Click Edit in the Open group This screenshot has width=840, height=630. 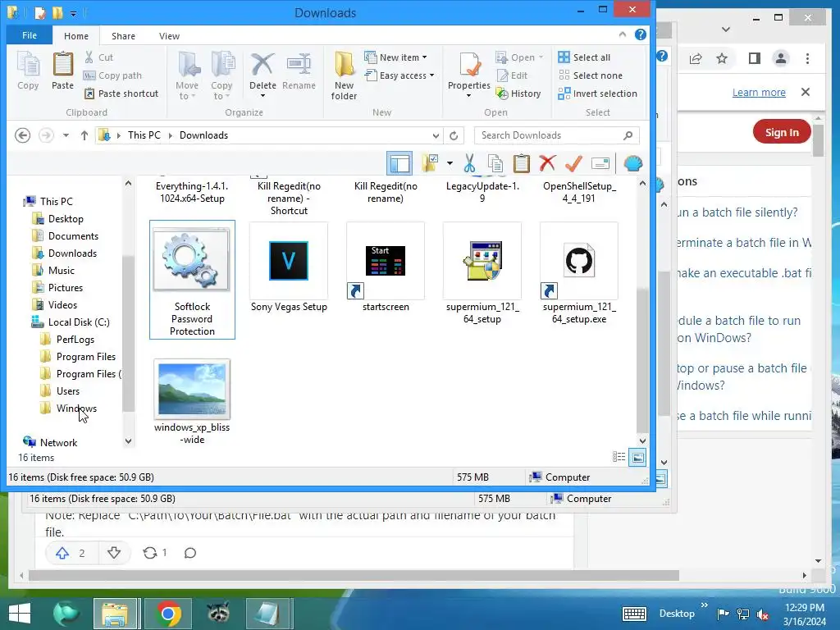tap(512, 75)
